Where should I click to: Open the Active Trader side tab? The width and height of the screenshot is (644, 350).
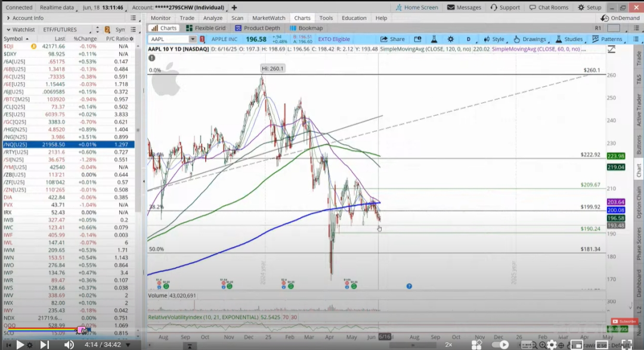click(x=639, y=110)
